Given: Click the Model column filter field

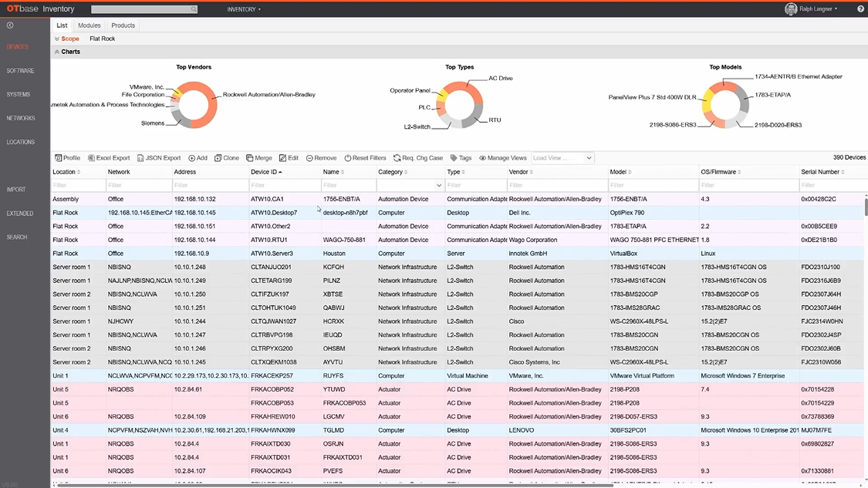Looking at the screenshot, I should [653, 185].
